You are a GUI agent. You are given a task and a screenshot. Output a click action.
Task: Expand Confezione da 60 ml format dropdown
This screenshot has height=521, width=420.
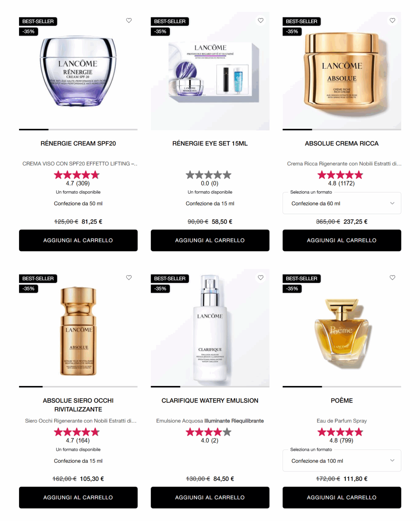coord(342,203)
